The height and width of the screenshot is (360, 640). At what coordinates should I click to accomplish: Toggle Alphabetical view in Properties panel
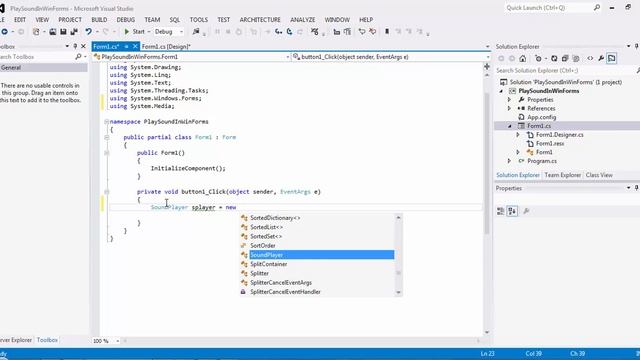[x=512, y=211]
